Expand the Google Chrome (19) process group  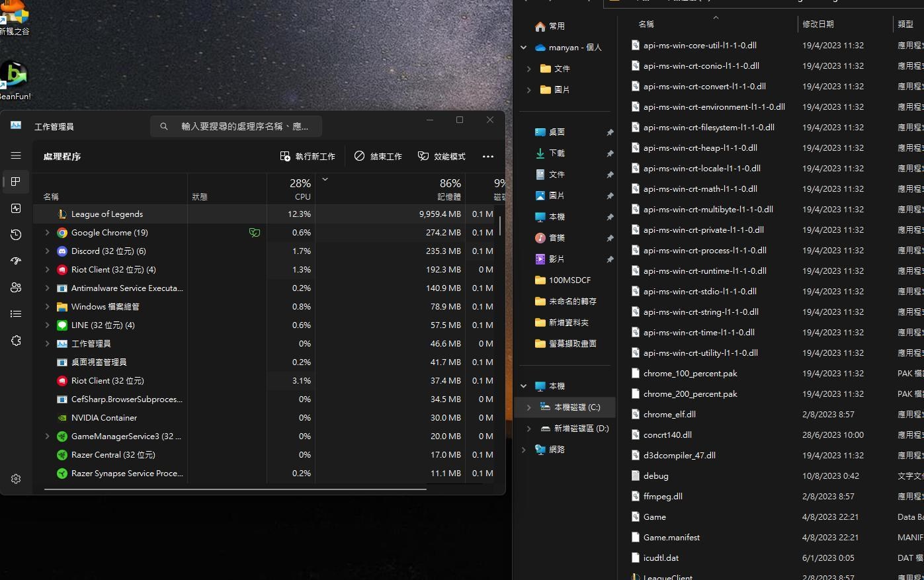click(47, 233)
